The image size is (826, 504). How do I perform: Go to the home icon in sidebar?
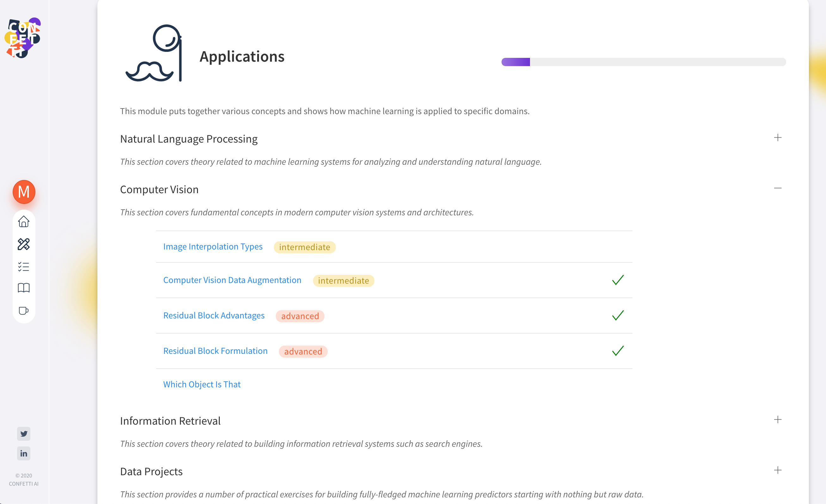(23, 222)
